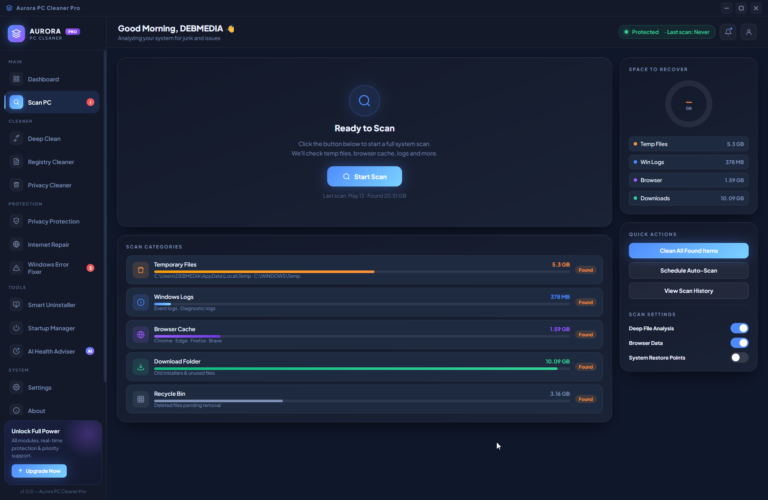Select Startup Manager menu item
Viewport: 768px width, 500px height.
(52, 328)
